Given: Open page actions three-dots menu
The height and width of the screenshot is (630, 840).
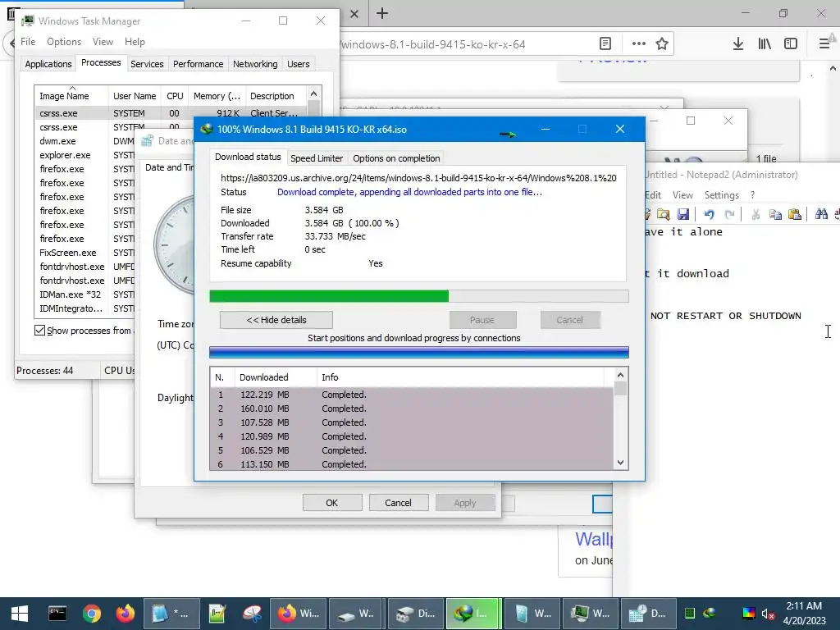Looking at the screenshot, I should tap(638, 44).
